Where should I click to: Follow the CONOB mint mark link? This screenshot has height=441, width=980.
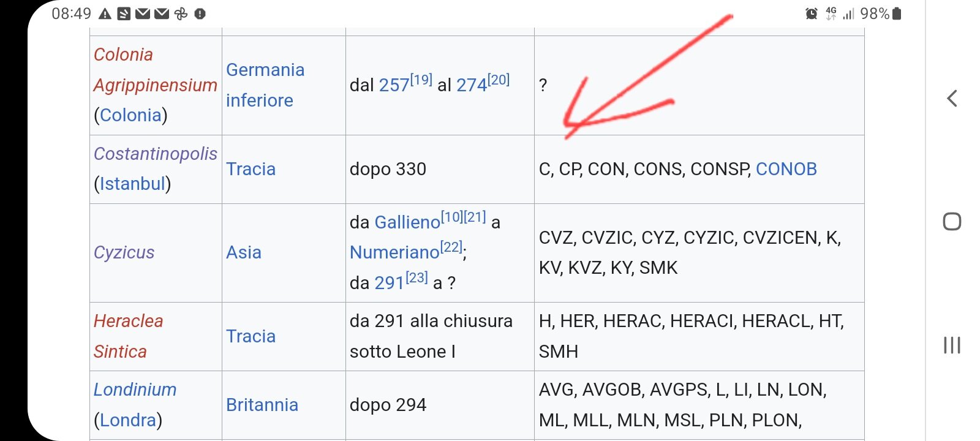click(786, 169)
